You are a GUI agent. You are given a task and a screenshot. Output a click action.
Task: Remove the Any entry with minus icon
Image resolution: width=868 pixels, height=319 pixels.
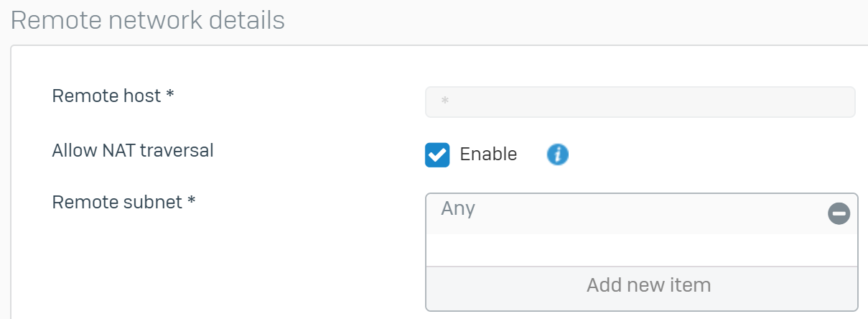point(839,213)
